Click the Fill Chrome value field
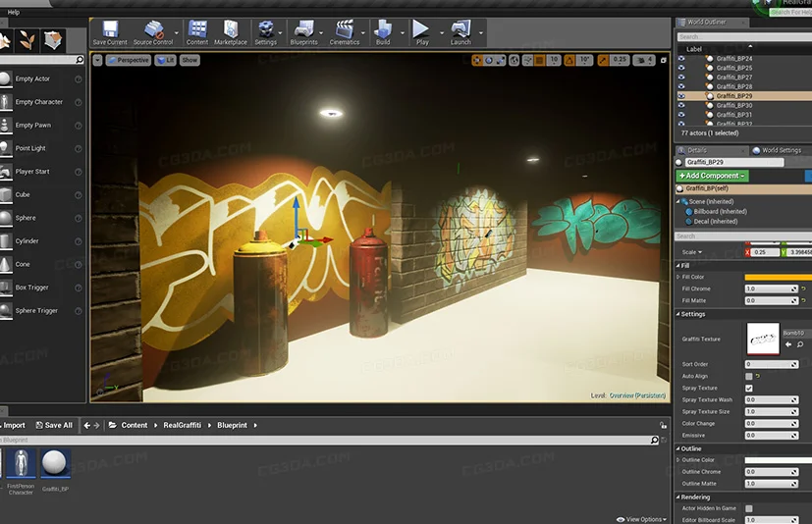This screenshot has width=812, height=524. [771, 288]
